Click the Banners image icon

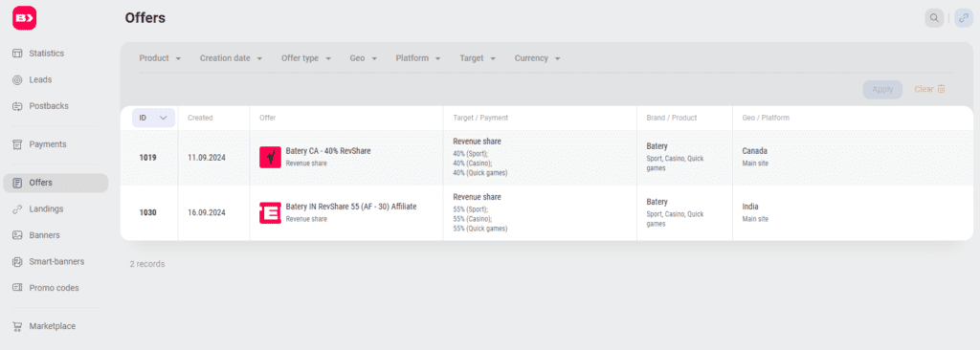pos(17,235)
